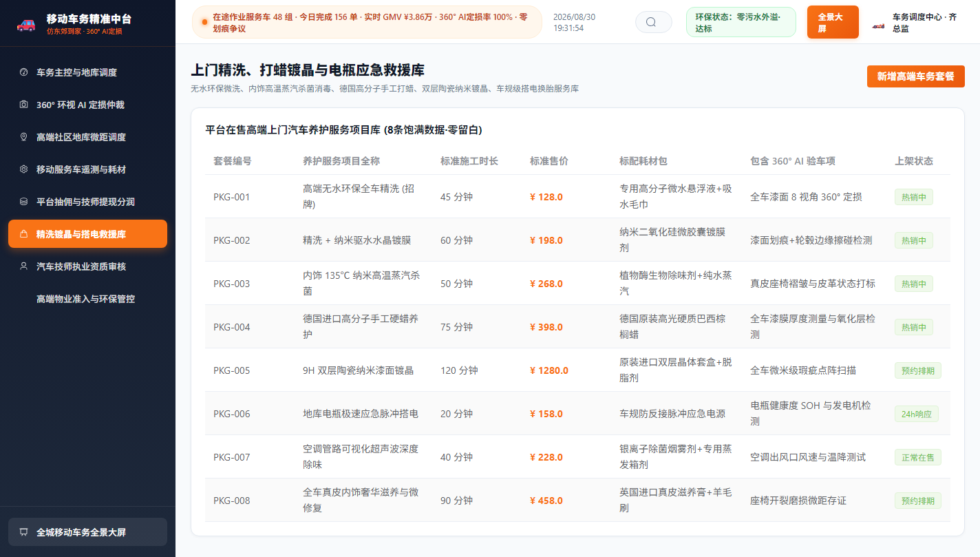Click the 120 分钟 duration cell

coord(459,370)
